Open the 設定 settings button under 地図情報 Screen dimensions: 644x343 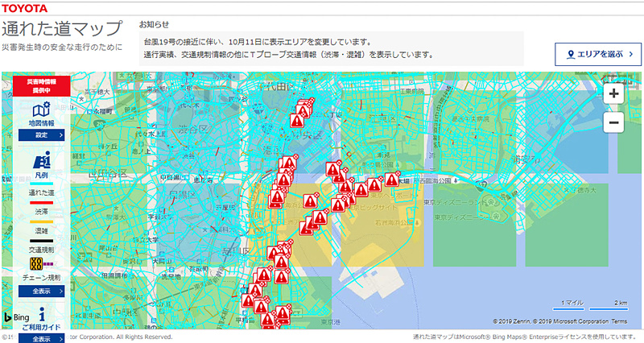(42, 134)
